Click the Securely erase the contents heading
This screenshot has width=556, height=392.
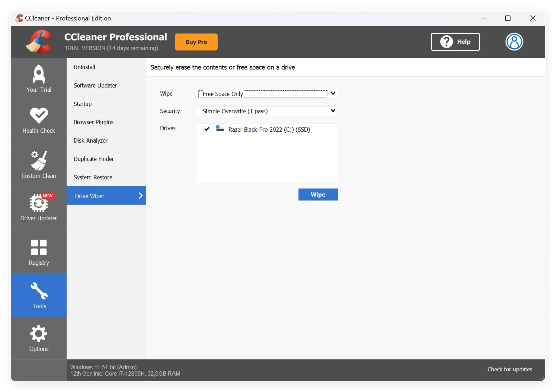[222, 67]
